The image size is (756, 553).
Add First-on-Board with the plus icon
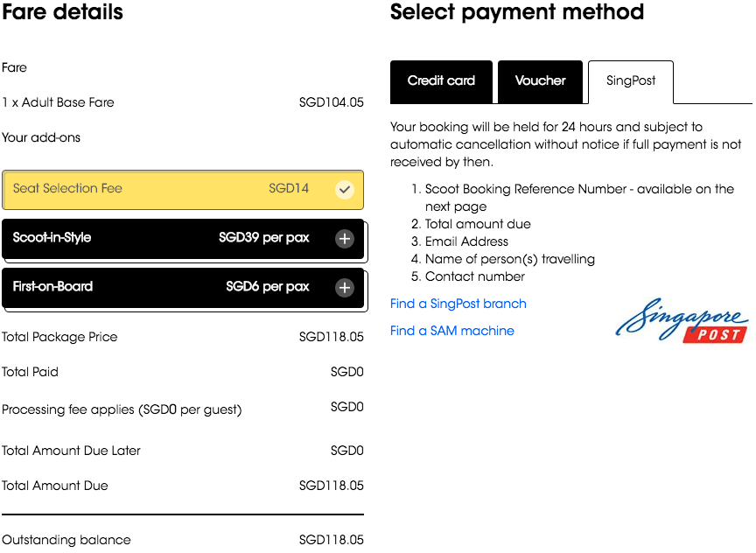[344, 288]
